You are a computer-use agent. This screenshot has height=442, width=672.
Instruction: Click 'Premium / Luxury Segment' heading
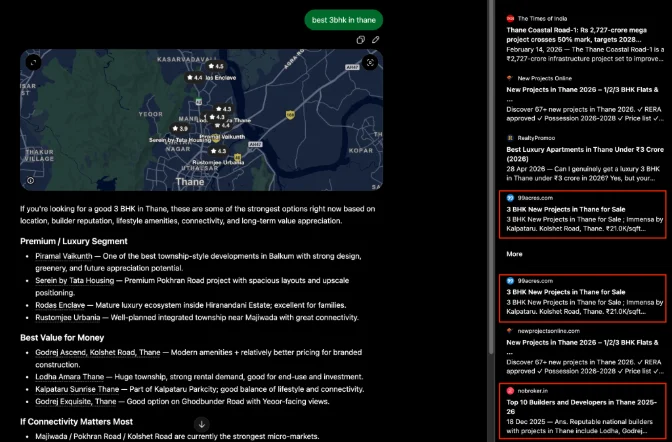(x=74, y=241)
